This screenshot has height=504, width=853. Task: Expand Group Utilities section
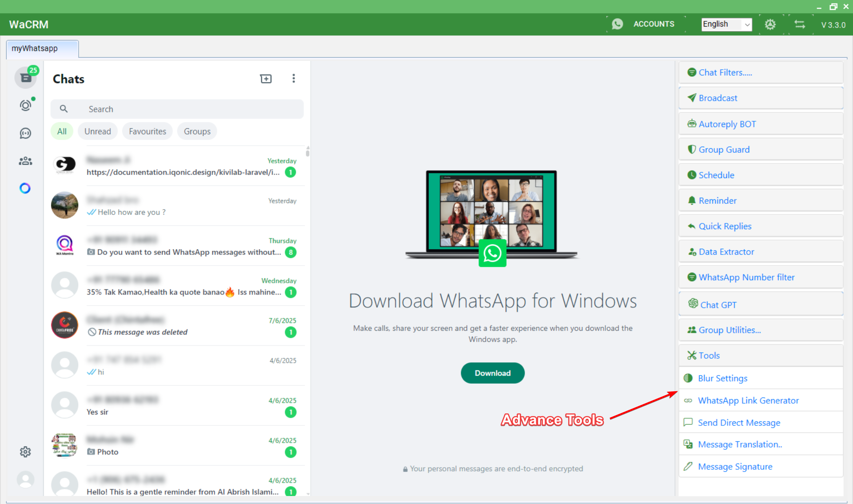(761, 330)
